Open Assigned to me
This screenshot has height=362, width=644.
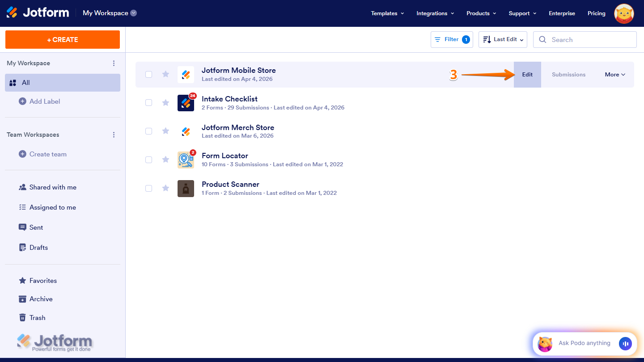pyautogui.click(x=52, y=207)
